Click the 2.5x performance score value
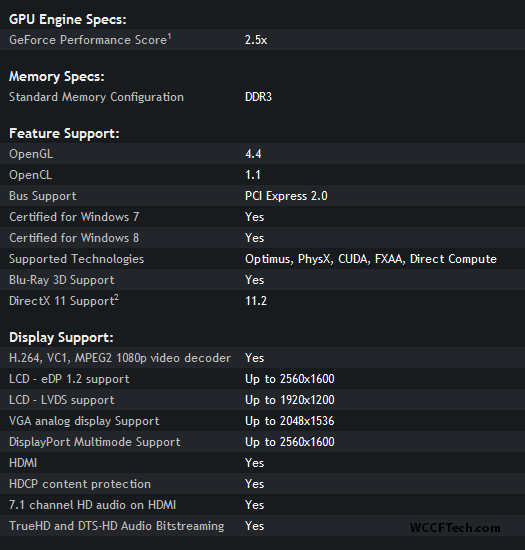 coord(256,40)
